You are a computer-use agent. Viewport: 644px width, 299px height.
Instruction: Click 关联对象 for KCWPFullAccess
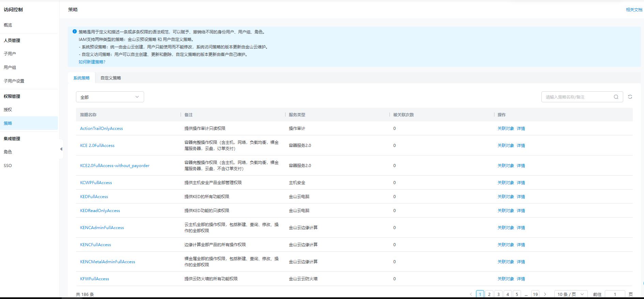click(505, 183)
